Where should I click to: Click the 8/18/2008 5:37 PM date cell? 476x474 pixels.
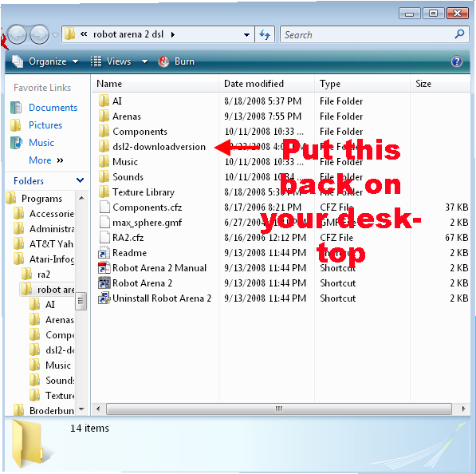[262, 101]
